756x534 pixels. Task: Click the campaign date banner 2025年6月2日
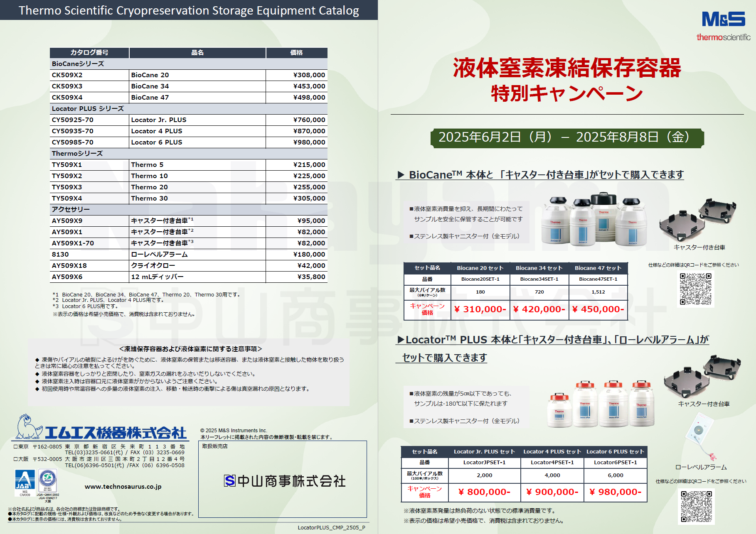tap(567, 138)
